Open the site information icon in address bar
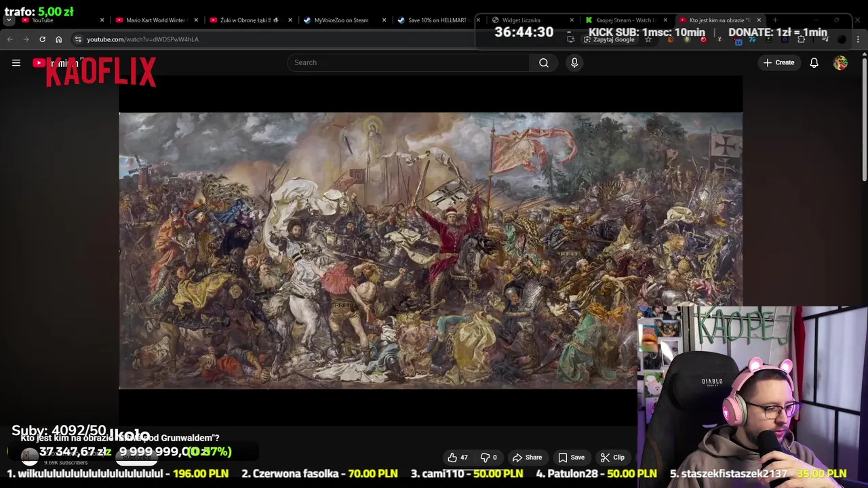The width and height of the screenshot is (868, 488). (x=78, y=39)
